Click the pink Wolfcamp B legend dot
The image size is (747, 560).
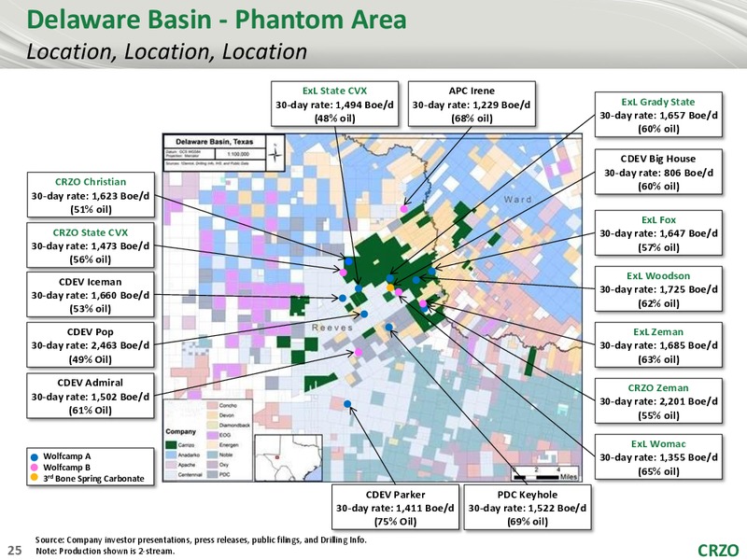34,468
